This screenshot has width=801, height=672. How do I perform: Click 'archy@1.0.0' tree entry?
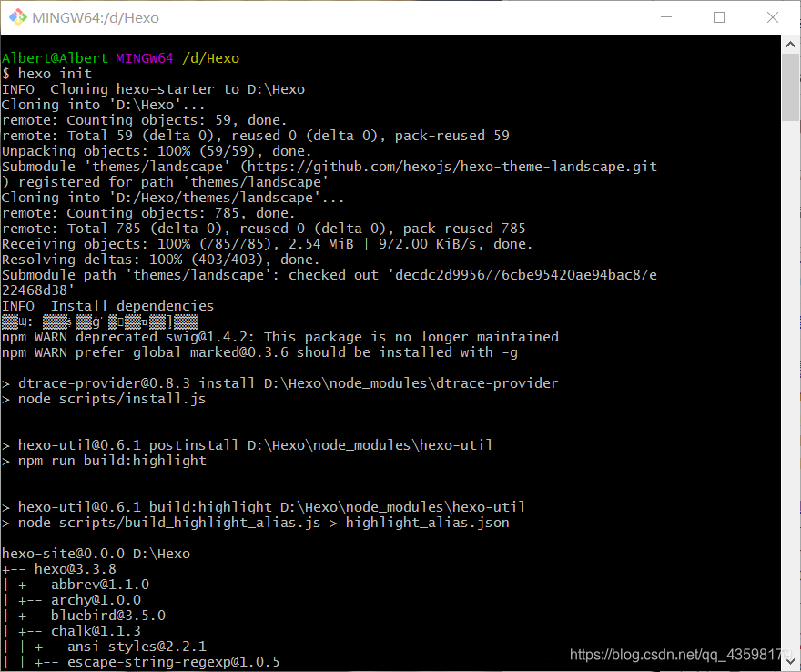pos(96,600)
